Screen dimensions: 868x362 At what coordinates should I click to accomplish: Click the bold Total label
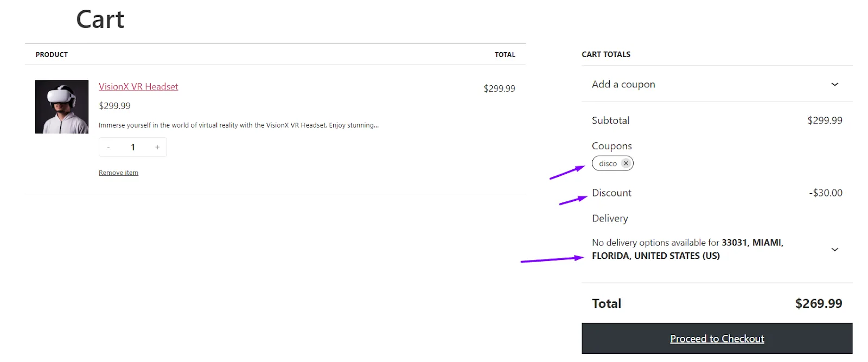[x=607, y=303]
